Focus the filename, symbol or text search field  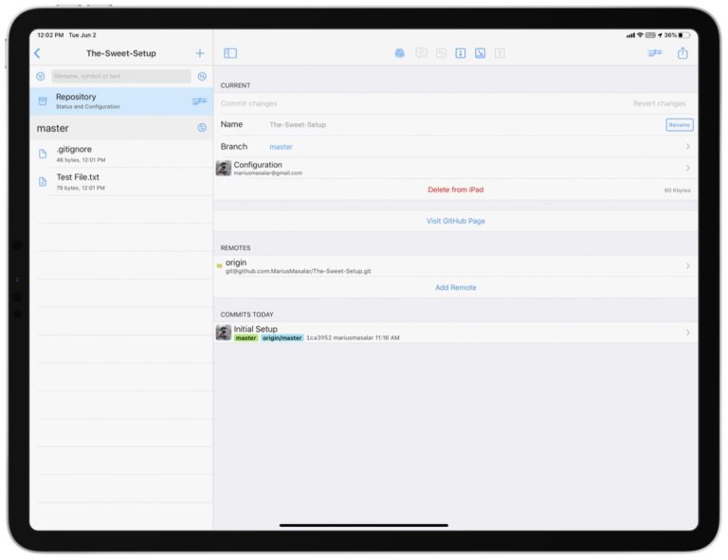[120, 77]
